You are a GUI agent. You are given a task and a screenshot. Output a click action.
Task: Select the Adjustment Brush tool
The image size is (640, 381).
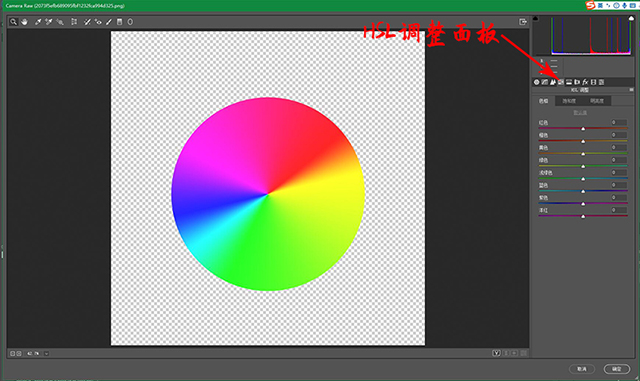(x=109, y=22)
